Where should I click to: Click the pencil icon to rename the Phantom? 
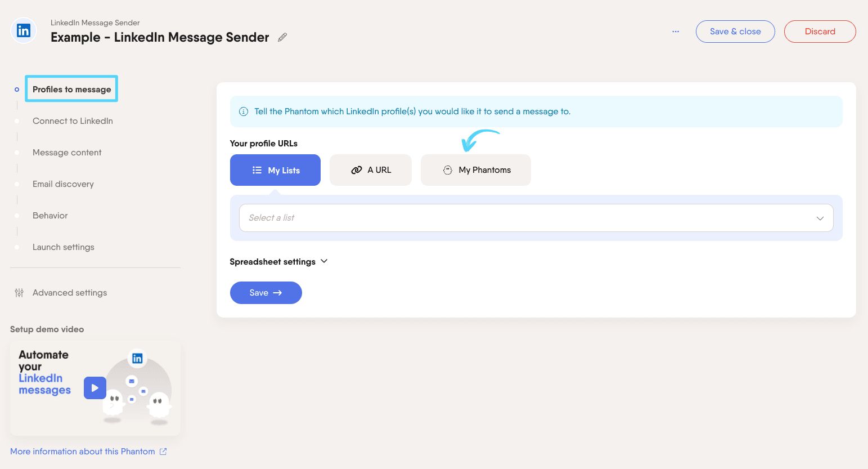282,37
